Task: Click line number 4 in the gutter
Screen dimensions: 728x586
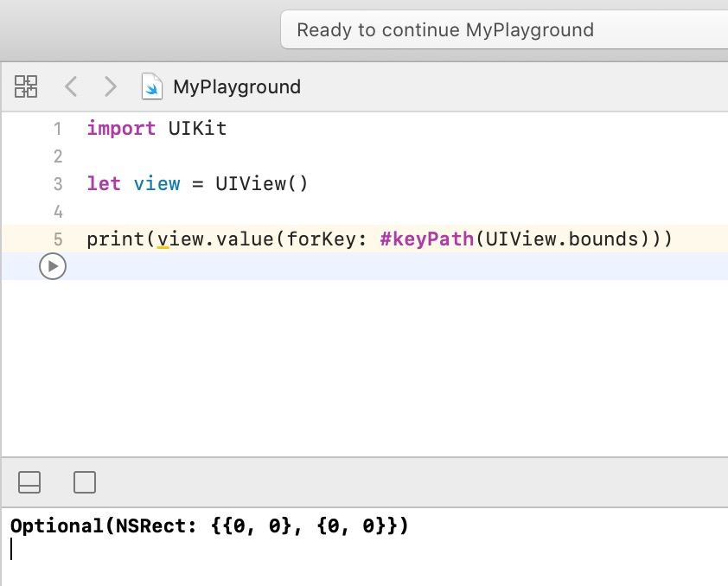Action: [58, 212]
